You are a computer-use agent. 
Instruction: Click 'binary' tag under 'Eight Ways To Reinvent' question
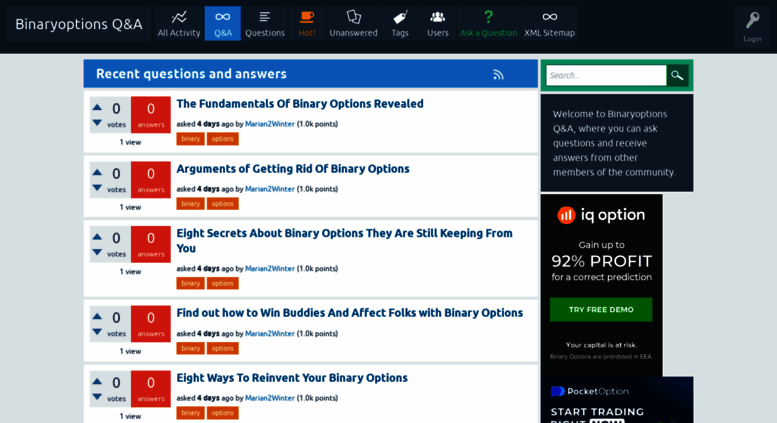coord(190,413)
